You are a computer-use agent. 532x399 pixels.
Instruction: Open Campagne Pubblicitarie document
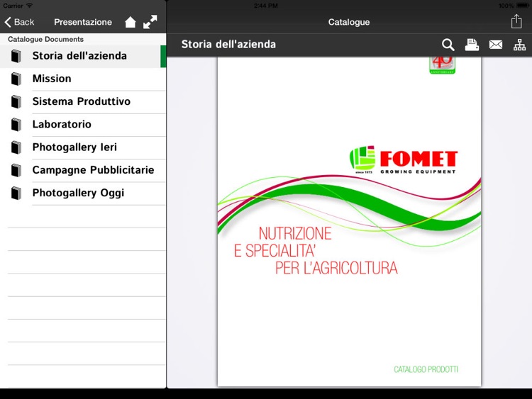(83, 170)
